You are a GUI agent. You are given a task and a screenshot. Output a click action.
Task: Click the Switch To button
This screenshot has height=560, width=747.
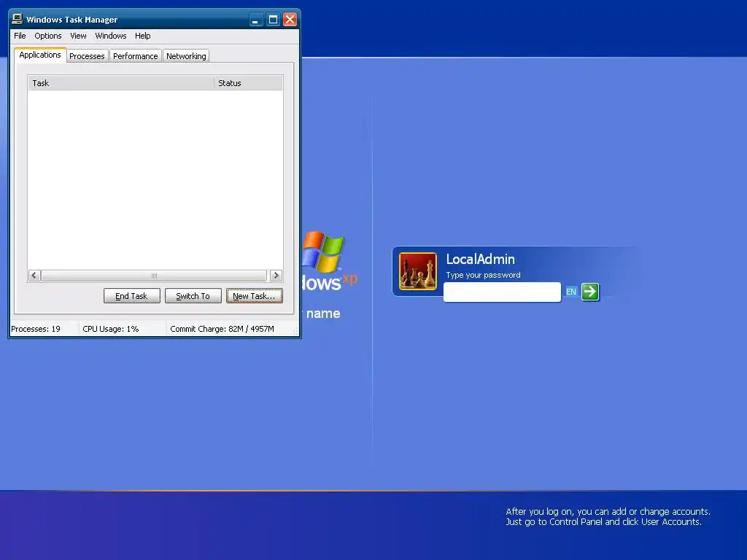(193, 296)
